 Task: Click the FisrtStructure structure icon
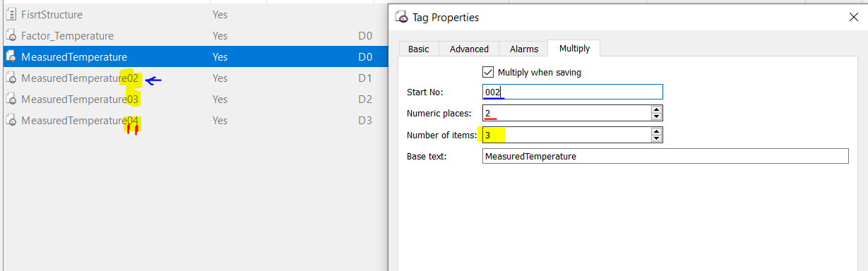(11, 15)
